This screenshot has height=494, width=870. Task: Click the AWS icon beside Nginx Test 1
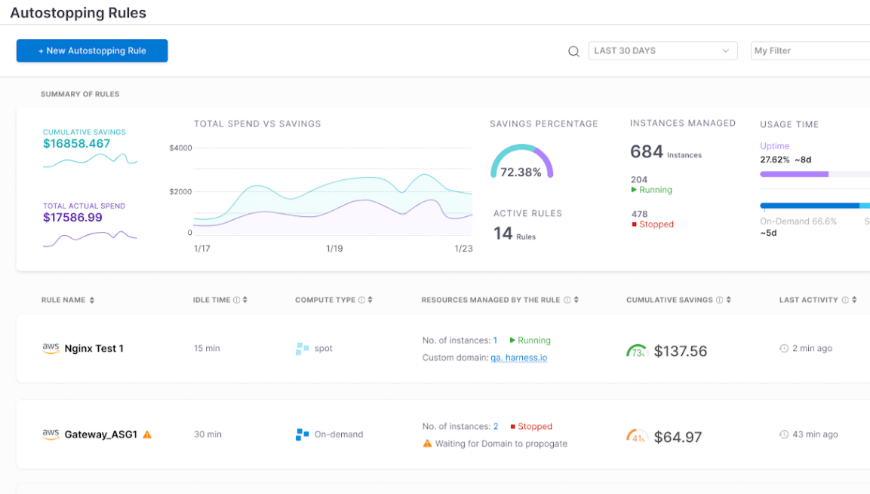(50, 348)
